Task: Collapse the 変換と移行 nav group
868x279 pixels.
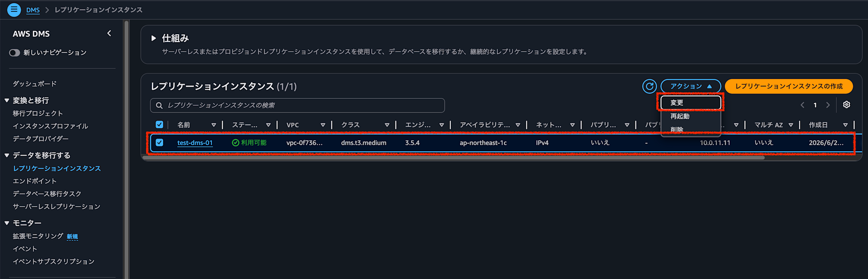Action: pos(7,101)
